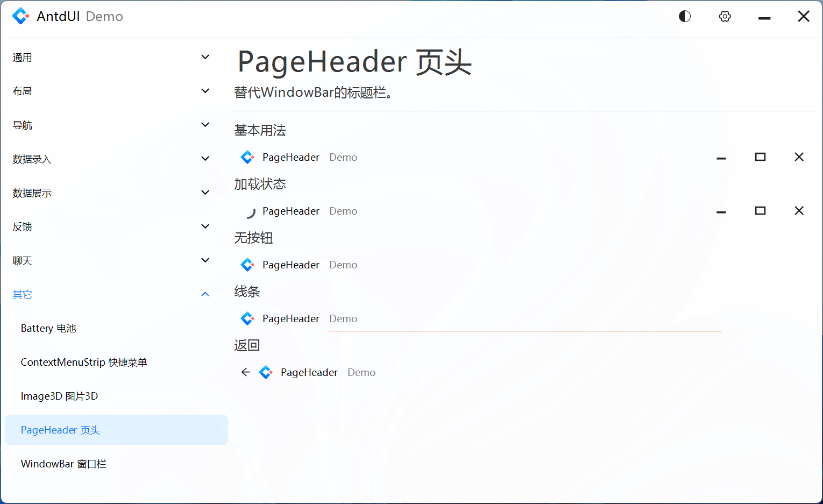This screenshot has height=504, width=823.
Task: Click the logo icon in 线条 demo
Action: click(x=247, y=318)
